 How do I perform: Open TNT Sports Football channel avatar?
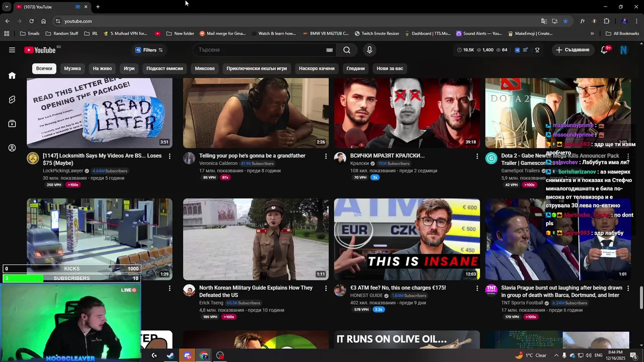point(491,291)
